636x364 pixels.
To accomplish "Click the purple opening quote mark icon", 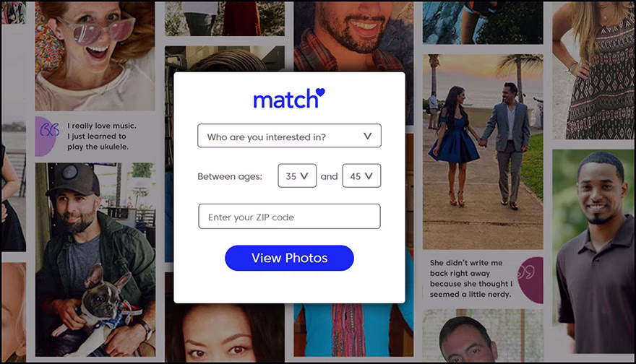I will (x=49, y=130).
